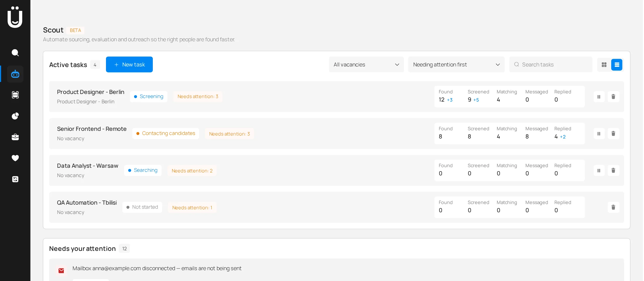Delete the QA Automation - Tbilisi task

613,207
